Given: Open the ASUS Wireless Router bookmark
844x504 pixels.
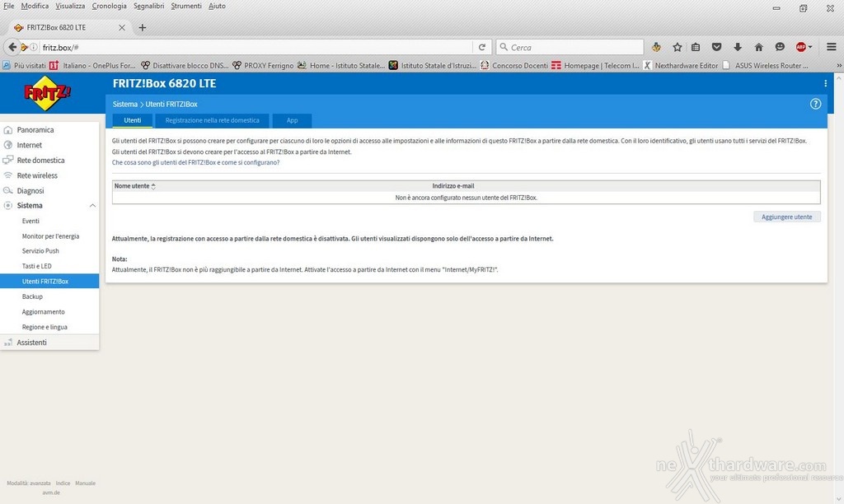Looking at the screenshot, I should (766, 66).
